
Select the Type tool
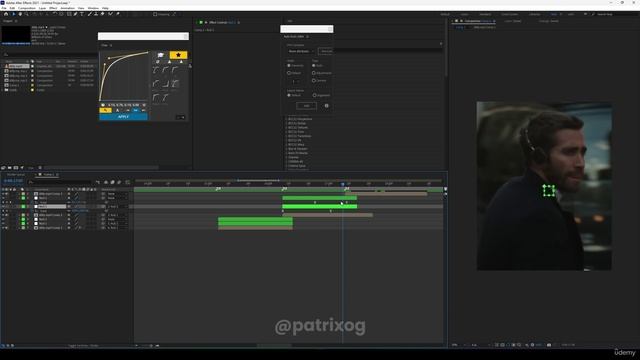82,14
